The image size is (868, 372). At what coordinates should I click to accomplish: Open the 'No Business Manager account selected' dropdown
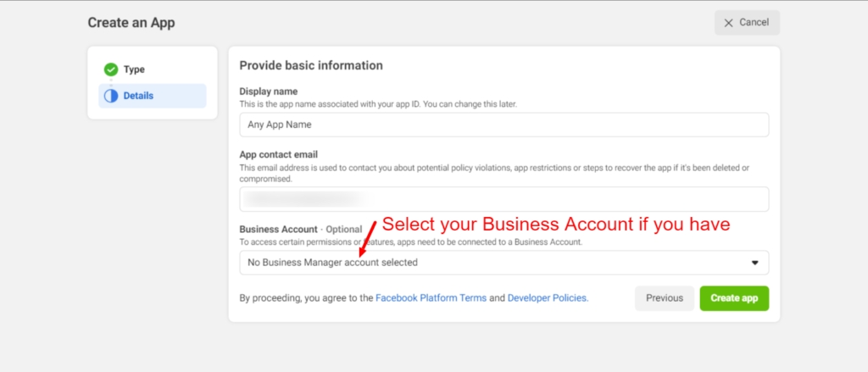pyautogui.click(x=504, y=263)
